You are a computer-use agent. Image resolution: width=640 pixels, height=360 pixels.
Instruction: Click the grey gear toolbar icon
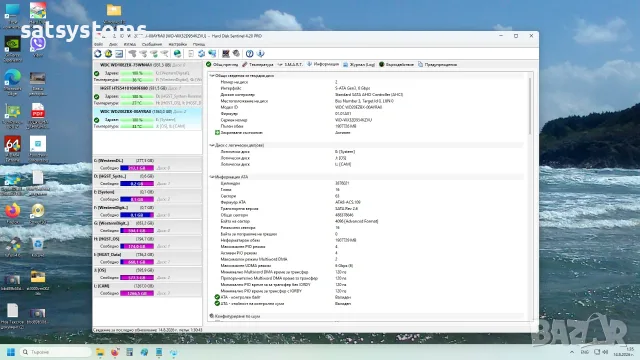(236, 53)
